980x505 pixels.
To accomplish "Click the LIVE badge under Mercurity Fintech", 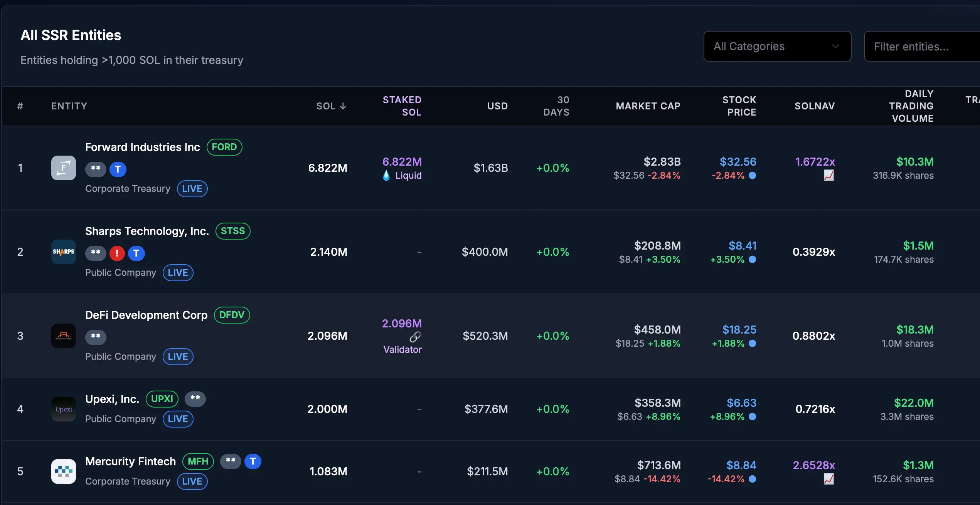I will [x=192, y=482].
